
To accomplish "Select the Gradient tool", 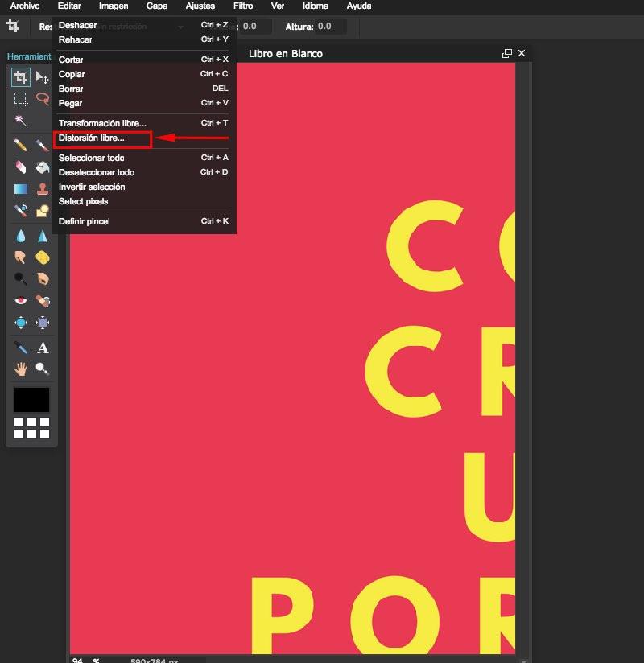I will [x=22, y=188].
